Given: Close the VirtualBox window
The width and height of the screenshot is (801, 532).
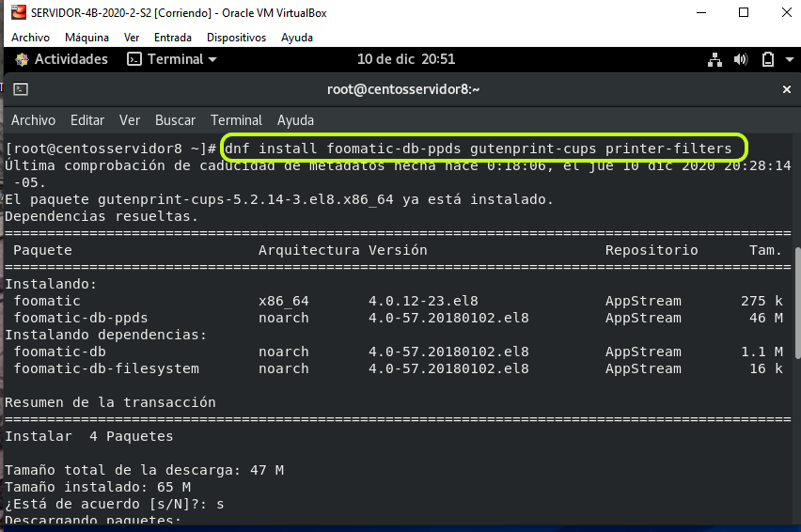Looking at the screenshot, I should (x=787, y=12).
